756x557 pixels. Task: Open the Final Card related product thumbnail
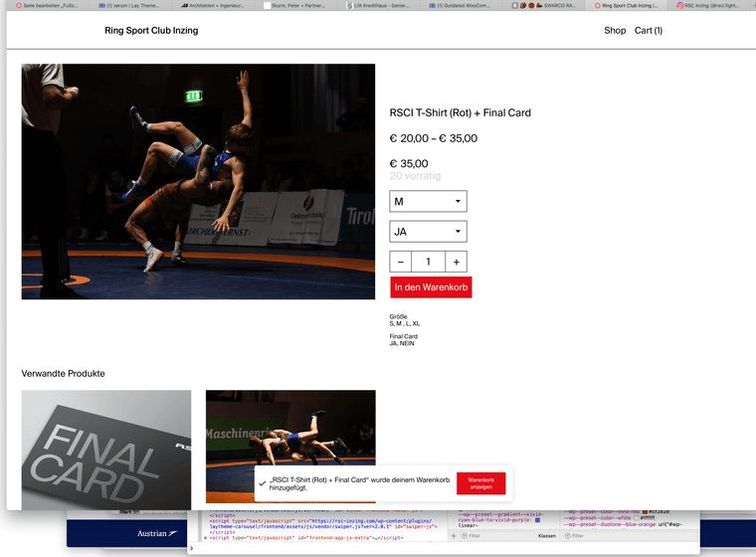pos(106,447)
